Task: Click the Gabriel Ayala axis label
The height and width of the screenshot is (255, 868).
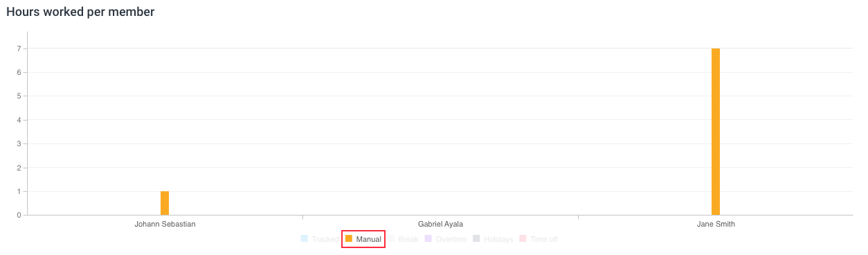Action: click(440, 225)
